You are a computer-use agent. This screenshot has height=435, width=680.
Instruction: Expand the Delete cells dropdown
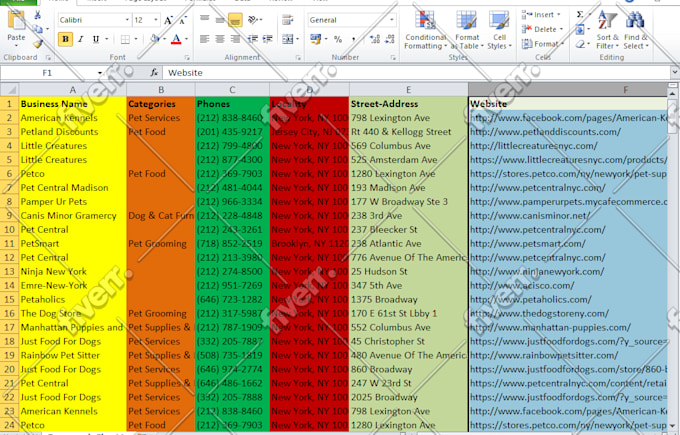coord(561,29)
